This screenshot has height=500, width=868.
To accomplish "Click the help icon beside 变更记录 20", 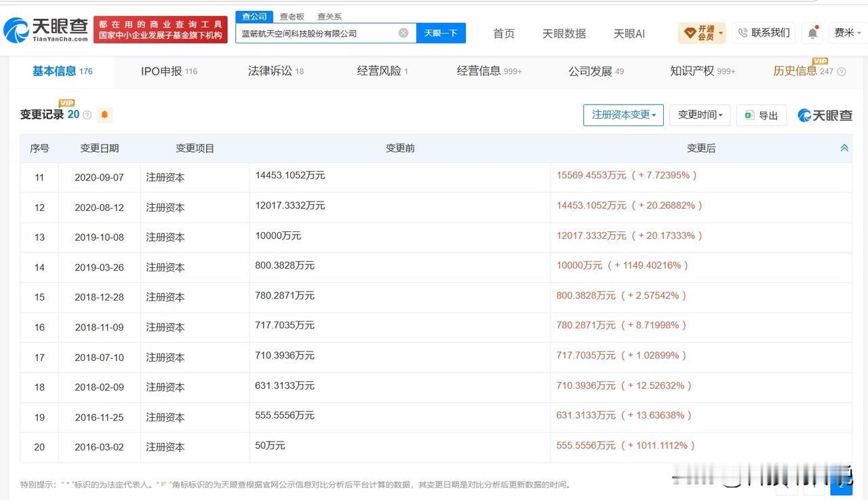I will click(x=87, y=115).
